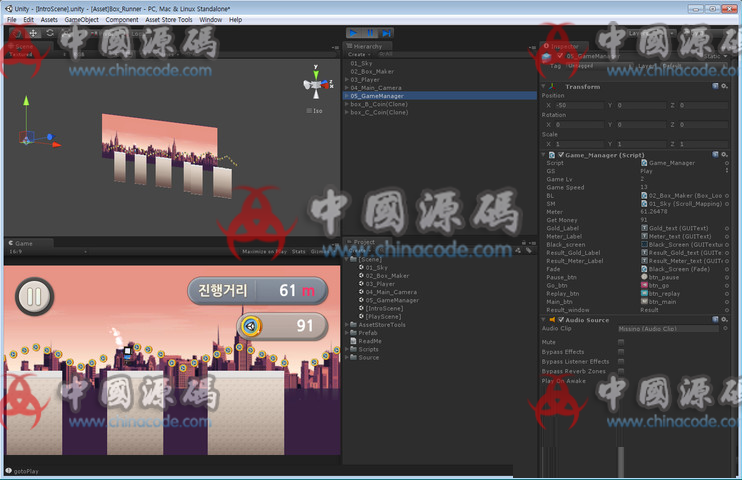742x480 pixels.
Task: Click the Game_Manager script help icon
Action: tap(715, 155)
